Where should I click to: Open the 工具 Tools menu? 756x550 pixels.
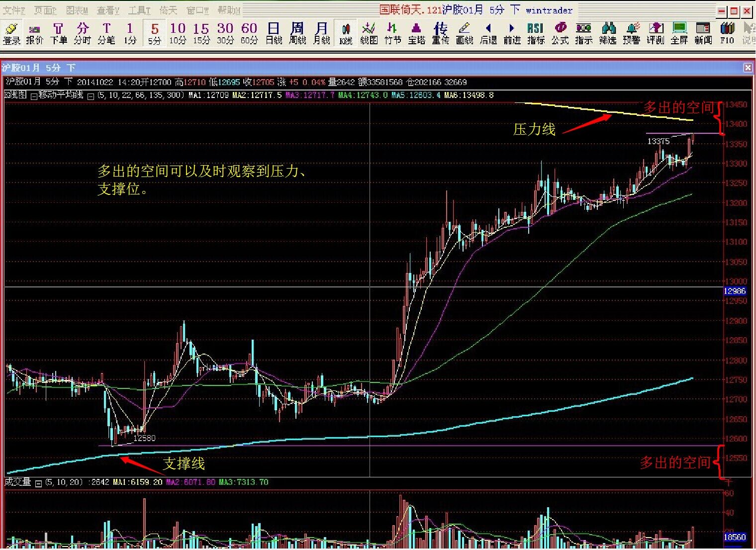click(x=139, y=10)
